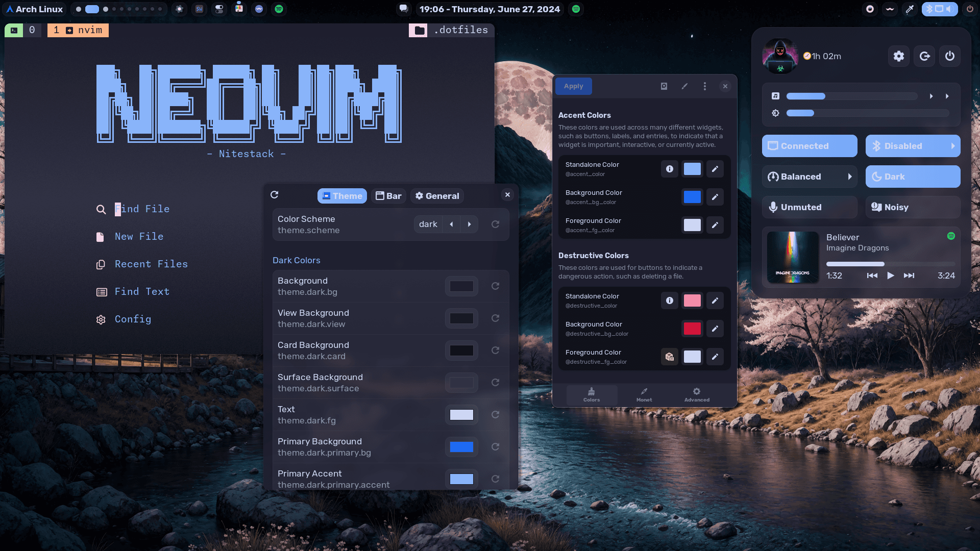Screen dimensions: 980x551
Task: Show info for accent Standalone Color
Action: coord(670,169)
